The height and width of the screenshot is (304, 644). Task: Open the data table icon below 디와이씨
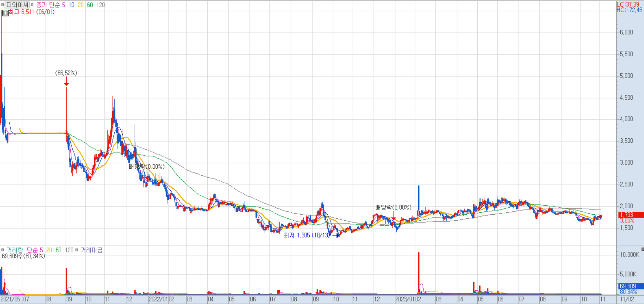(x=6, y=13)
